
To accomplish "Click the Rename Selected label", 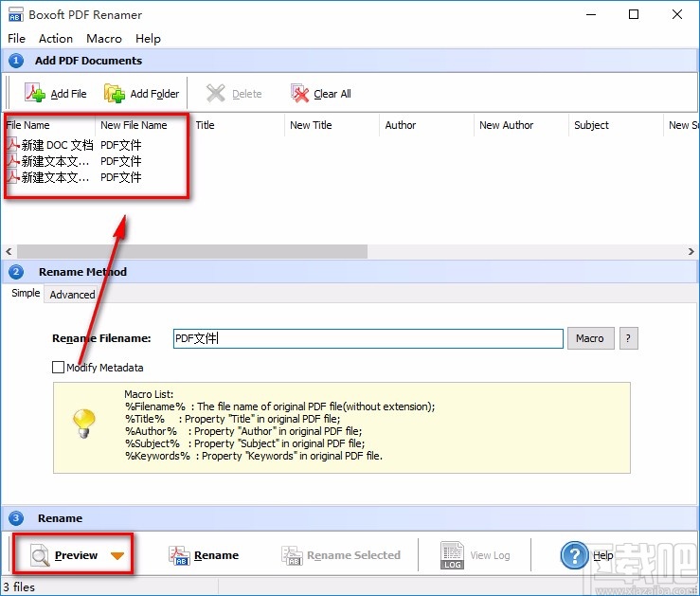I will pos(353,555).
